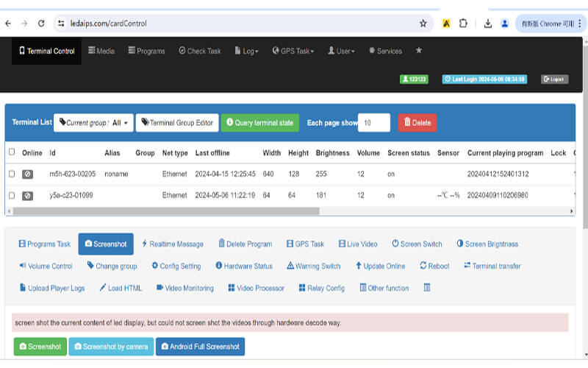Screen dimensions: 588x368
Task: Click the red Delete button
Action: (417, 123)
